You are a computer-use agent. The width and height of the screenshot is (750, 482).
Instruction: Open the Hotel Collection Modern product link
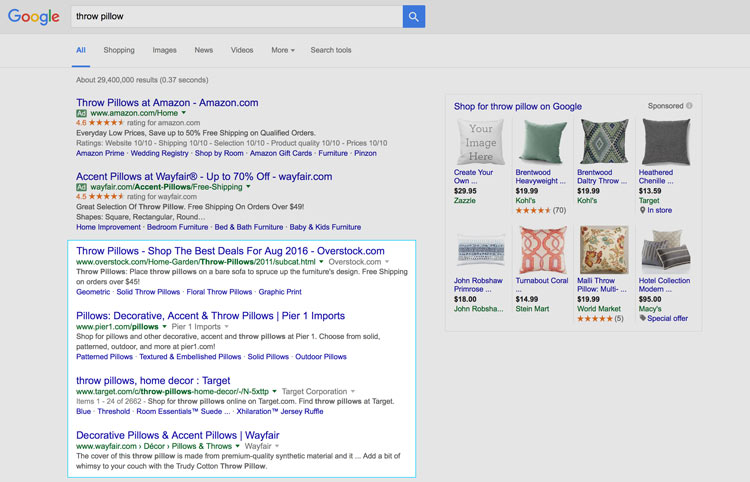click(x=664, y=285)
